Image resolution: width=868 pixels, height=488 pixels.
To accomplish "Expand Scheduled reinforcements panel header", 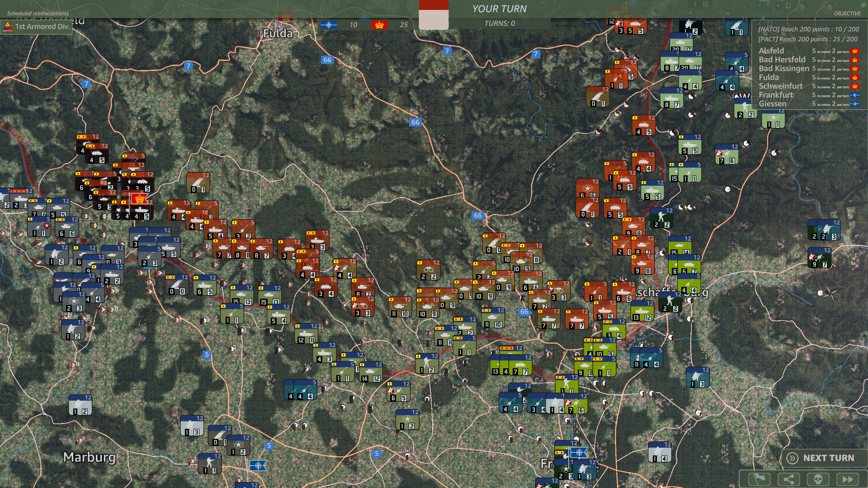I will 38,14.
